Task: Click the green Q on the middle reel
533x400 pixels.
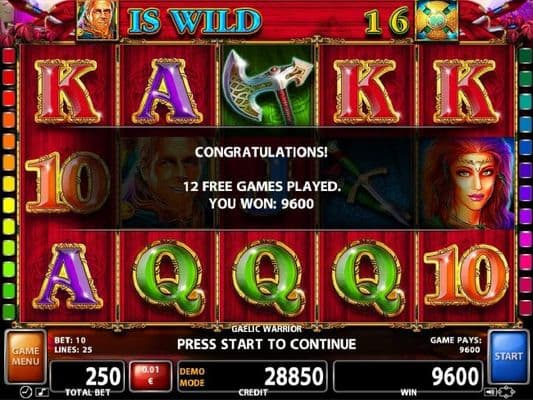Action: [x=268, y=278]
